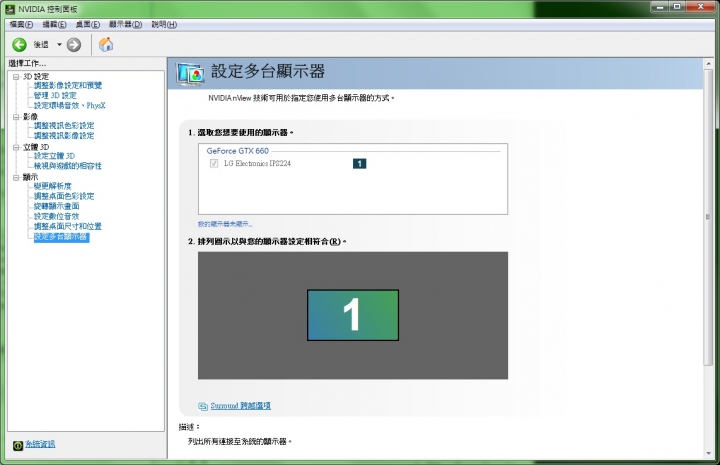This screenshot has height=465, width=720.
Task: Click the scrollbar up arrow in the main panel
Action: coord(708,63)
